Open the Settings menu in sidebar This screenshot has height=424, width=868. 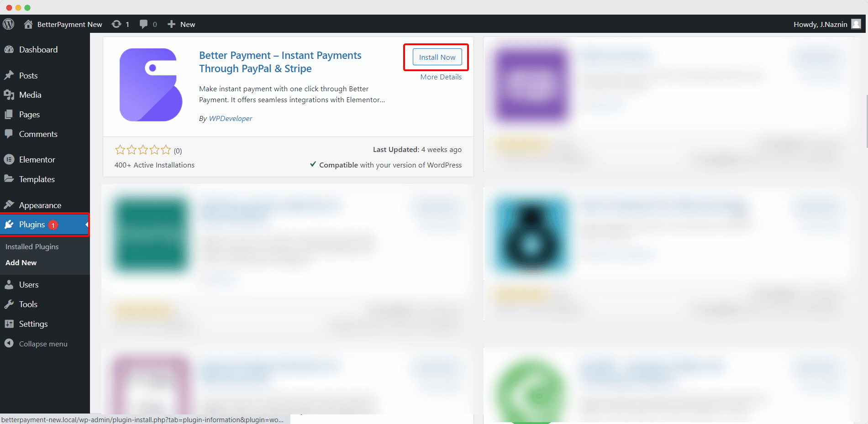point(33,324)
